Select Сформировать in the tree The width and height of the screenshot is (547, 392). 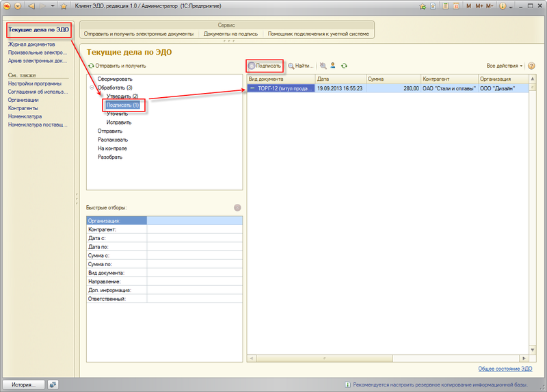point(115,79)
